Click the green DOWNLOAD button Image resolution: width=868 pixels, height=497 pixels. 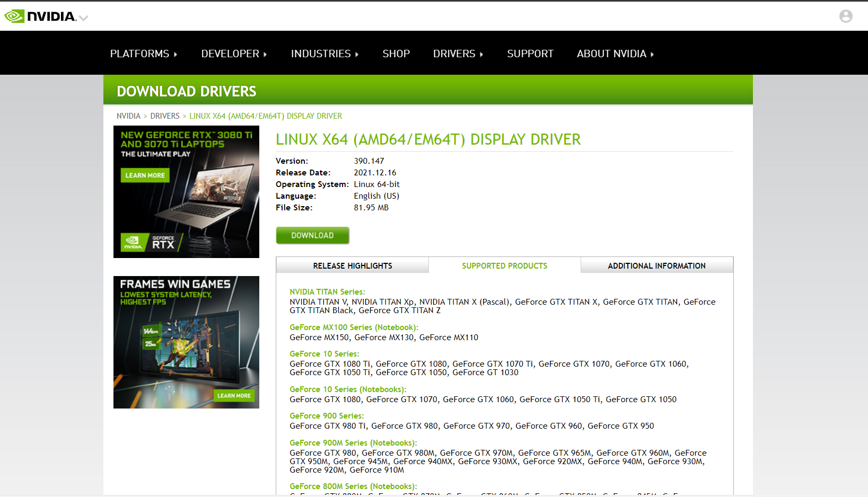coord(312,235)
